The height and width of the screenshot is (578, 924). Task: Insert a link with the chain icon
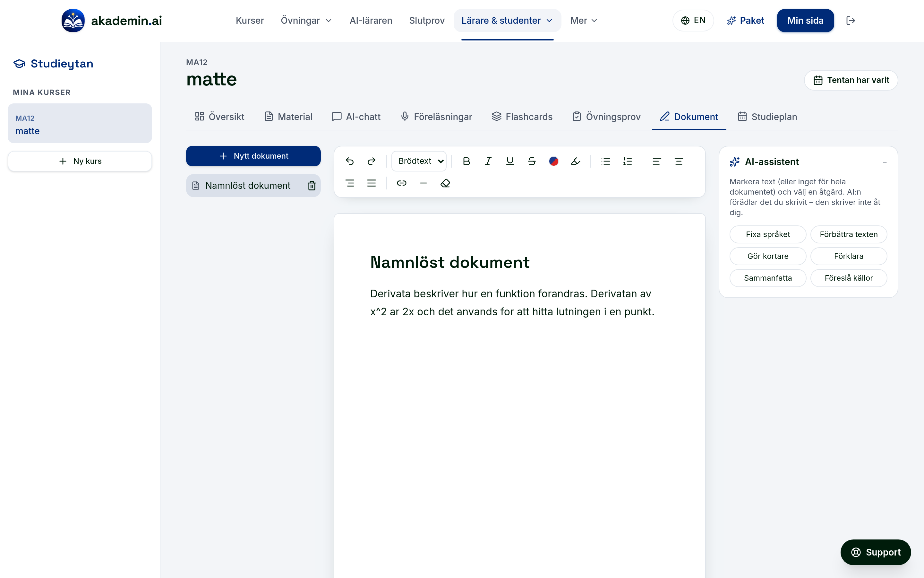401,183
